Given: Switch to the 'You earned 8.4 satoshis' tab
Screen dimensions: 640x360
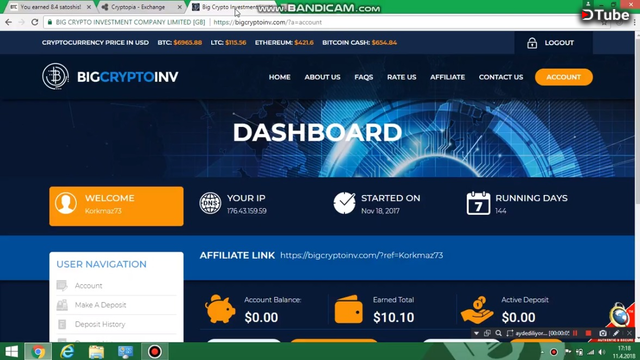Looking at the screenshot, I should 50,7.
